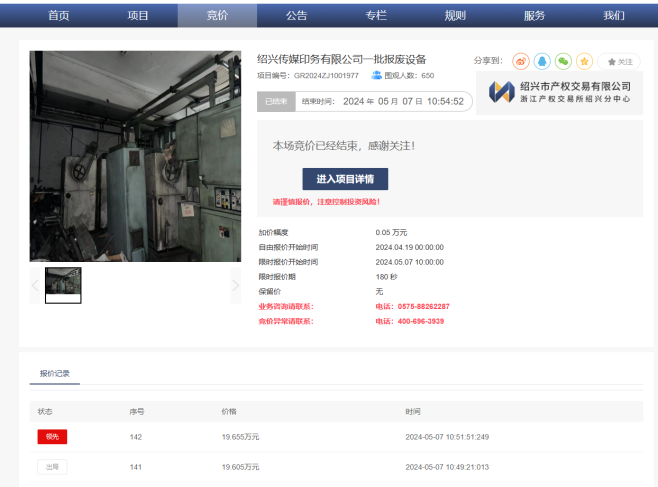Click the 序号 column header

pyautogui.click(x=137, y=411)
